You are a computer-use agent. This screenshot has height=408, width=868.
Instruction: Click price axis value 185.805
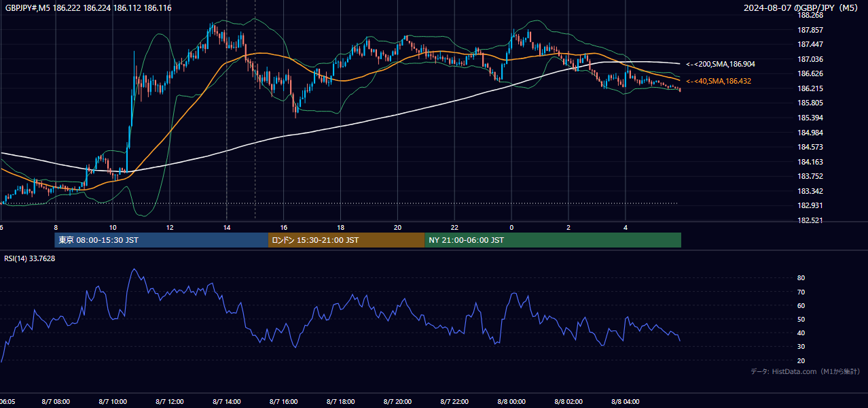tap(810, 103)
